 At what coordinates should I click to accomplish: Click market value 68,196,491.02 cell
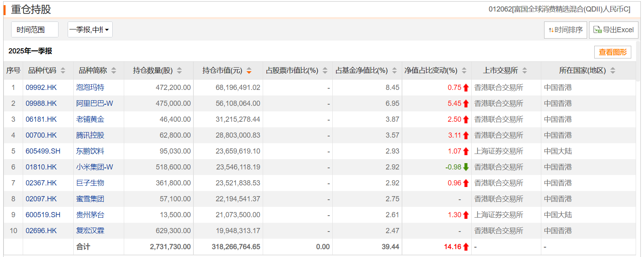click(238, 88)
